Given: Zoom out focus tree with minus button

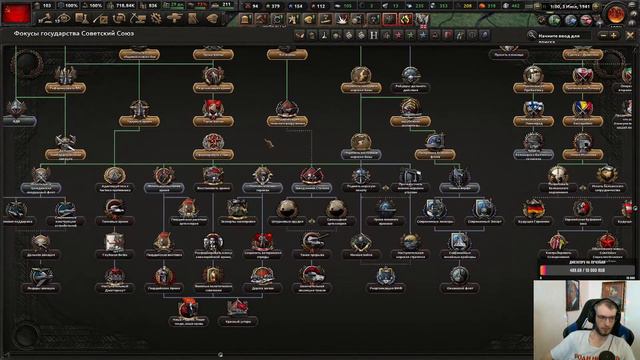Looking at the screenshot, I should click(x=604, y=36).
